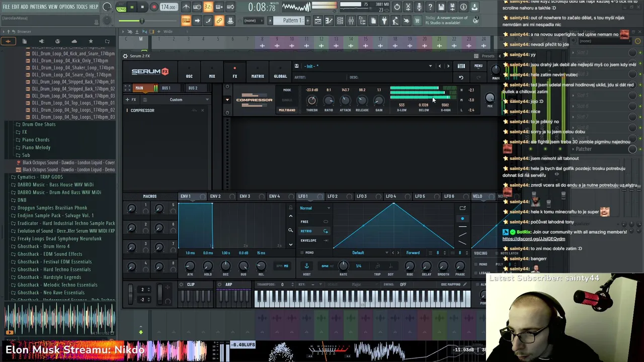Open the channel rack view icon

tap(340, 21)
